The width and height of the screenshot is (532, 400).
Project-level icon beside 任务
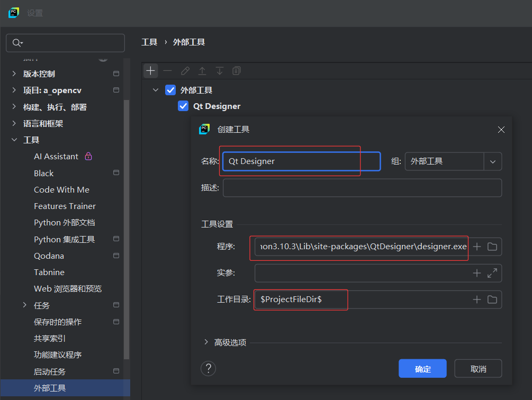[116, 305]
